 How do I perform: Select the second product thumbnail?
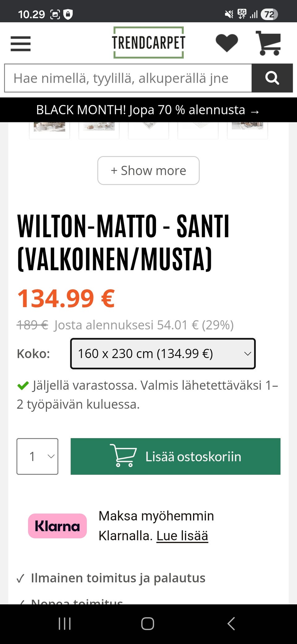[99, 129]
